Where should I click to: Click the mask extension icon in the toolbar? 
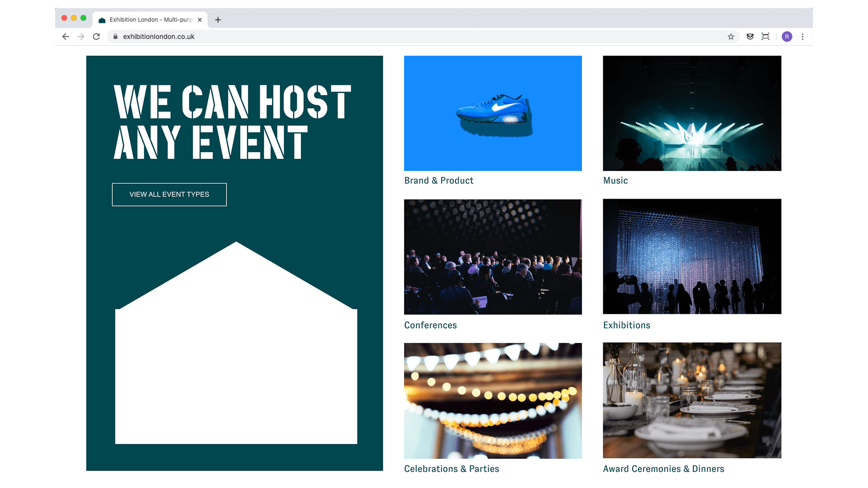click(x=750, y=37)
